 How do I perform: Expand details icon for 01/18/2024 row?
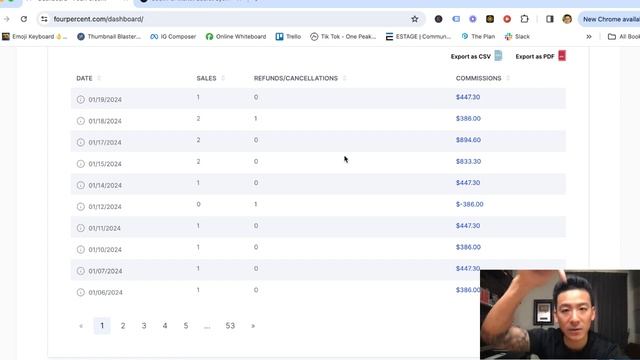click(81, 121)
